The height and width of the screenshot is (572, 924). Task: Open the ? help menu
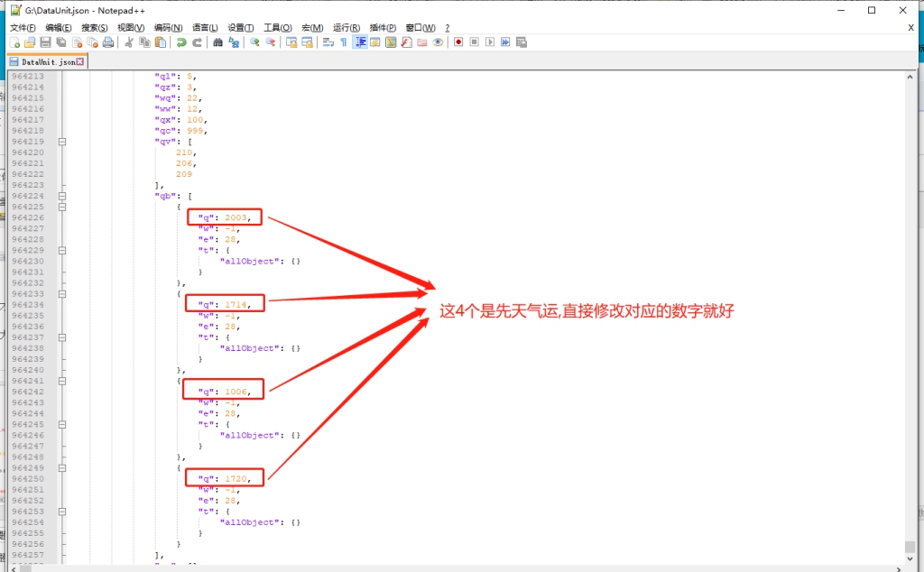pyautogui.click(x=448, y=28)
